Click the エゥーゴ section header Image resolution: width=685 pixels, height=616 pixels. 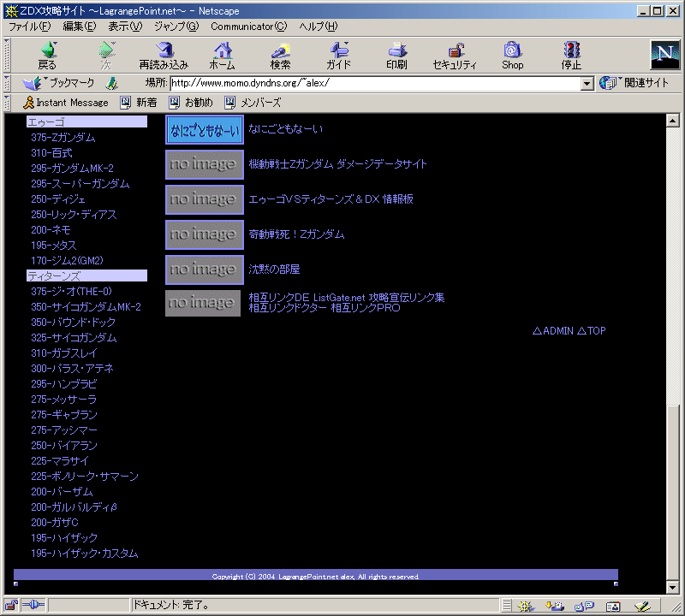pos(87,121)
